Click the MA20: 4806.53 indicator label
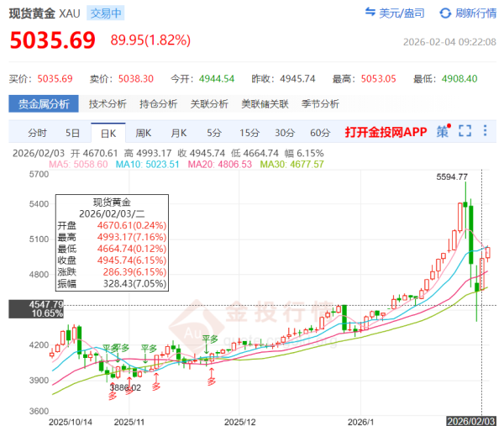Viewport: 504px width, 426px height. pyautogui.click(x=220, y=165)
